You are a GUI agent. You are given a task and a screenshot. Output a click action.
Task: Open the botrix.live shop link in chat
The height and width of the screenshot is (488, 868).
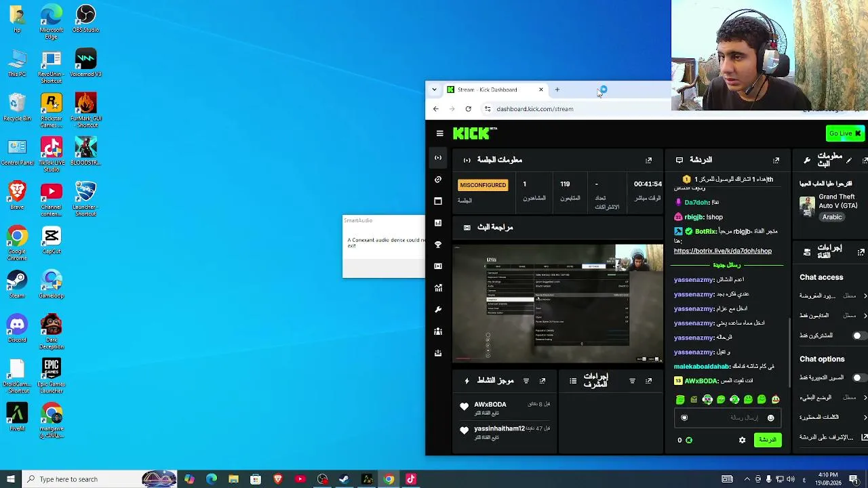(x=723, y=251)
